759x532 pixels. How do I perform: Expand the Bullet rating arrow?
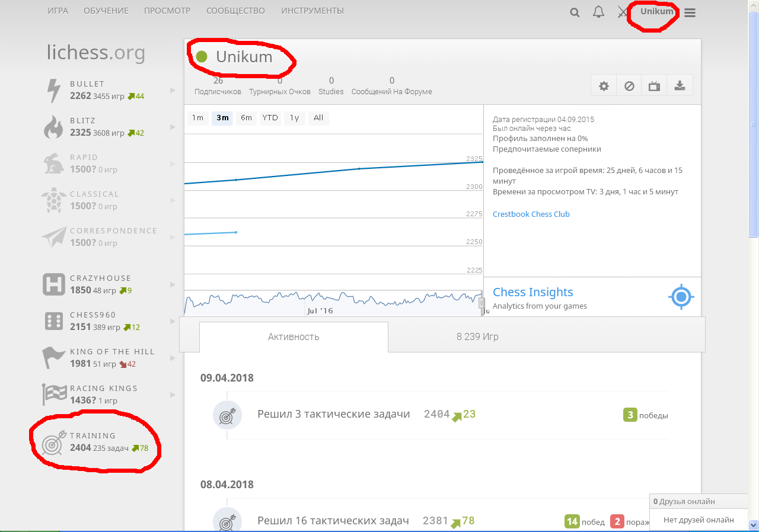click(173, 90)
